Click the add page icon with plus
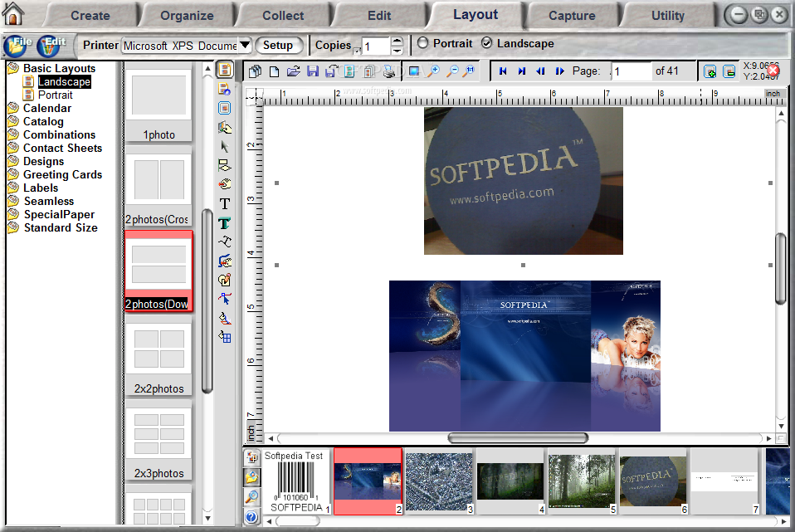This screenshot has width=795, height=532. point(710,71)
